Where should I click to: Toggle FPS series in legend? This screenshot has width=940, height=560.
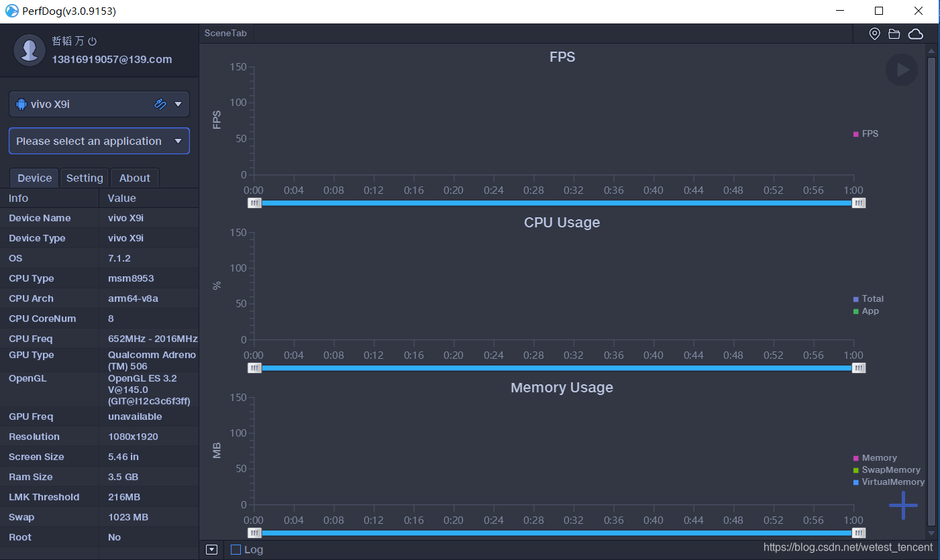click(x=866, y=133)
